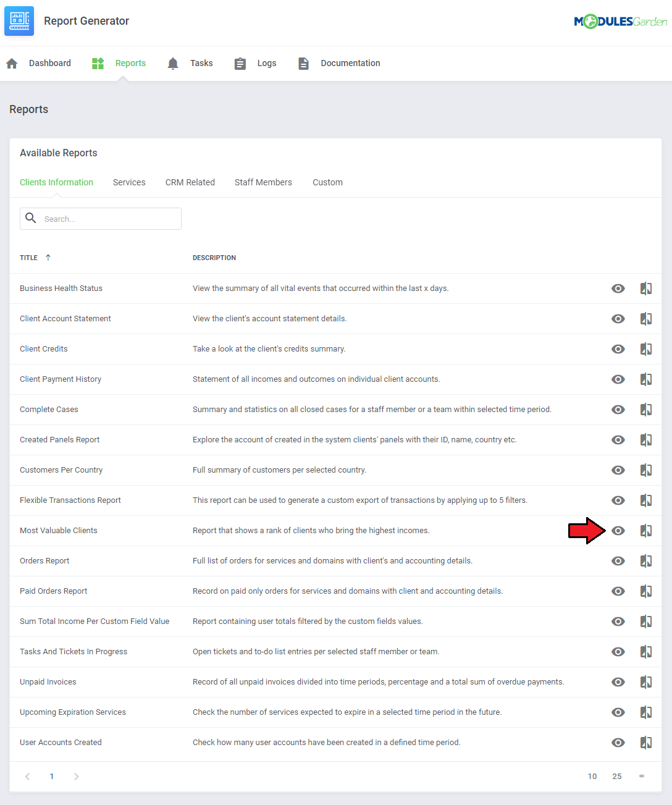Export the Complete Cases report

646,410
